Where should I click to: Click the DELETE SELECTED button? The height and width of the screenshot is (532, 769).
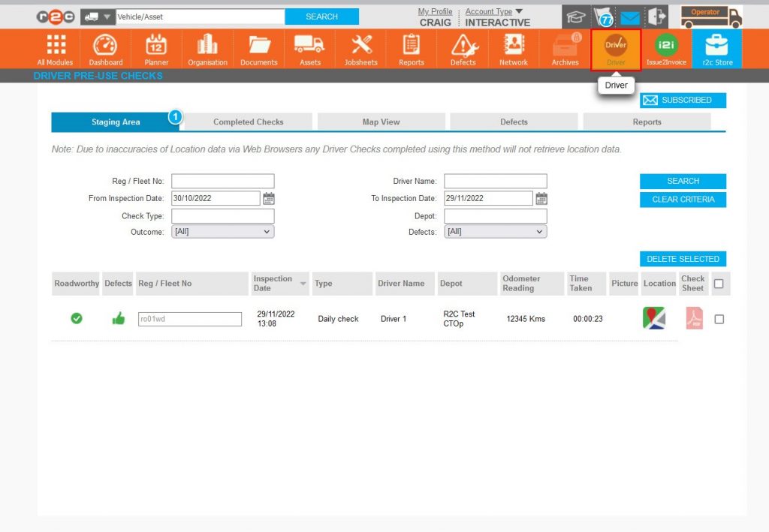tap(682, 258)
